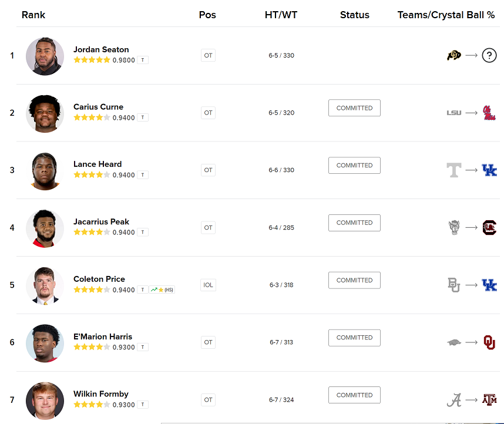Viewport: 504px width, 424px height.
Task: Click COMMITTED status button for E'Marion Harris
Action: (354, 338)
